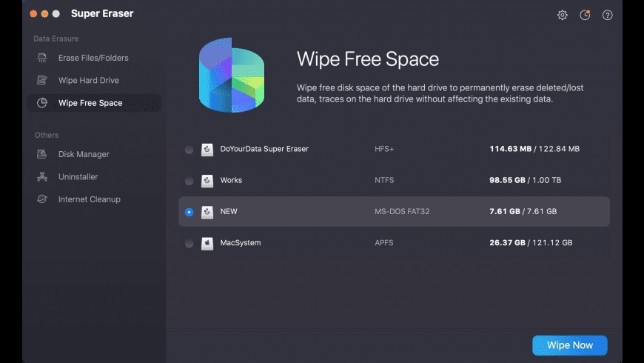Screen dimensions: 644x363
Task: Click the Data Erasure section header
Action: point(56,39)
